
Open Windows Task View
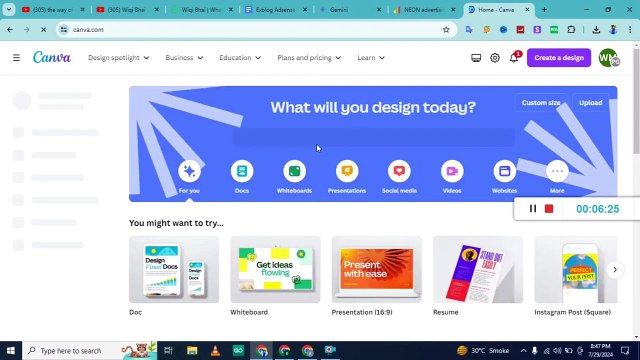[x=168, y=350]
